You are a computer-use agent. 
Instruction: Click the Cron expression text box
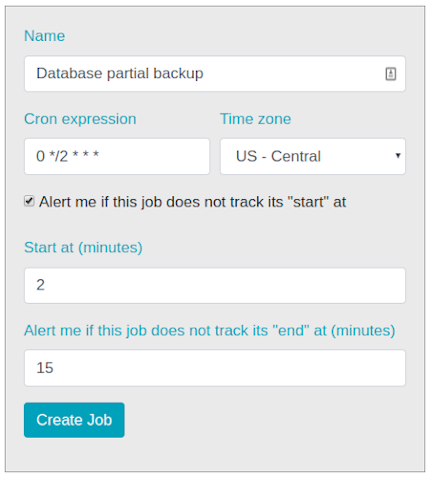point(117,156)
